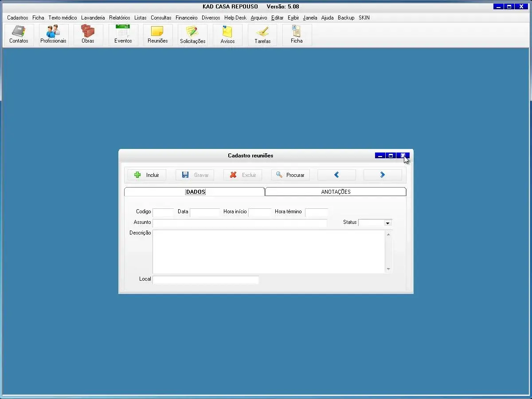The image size is (532, 399).
Task: Open the Eventos calendar icon
Action: coord(123,35)
